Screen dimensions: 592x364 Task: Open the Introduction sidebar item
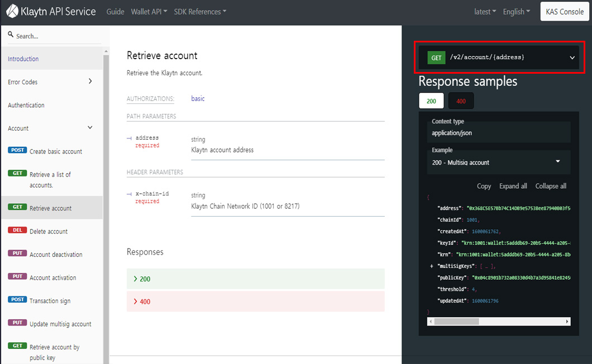click(x=52, y=59)
